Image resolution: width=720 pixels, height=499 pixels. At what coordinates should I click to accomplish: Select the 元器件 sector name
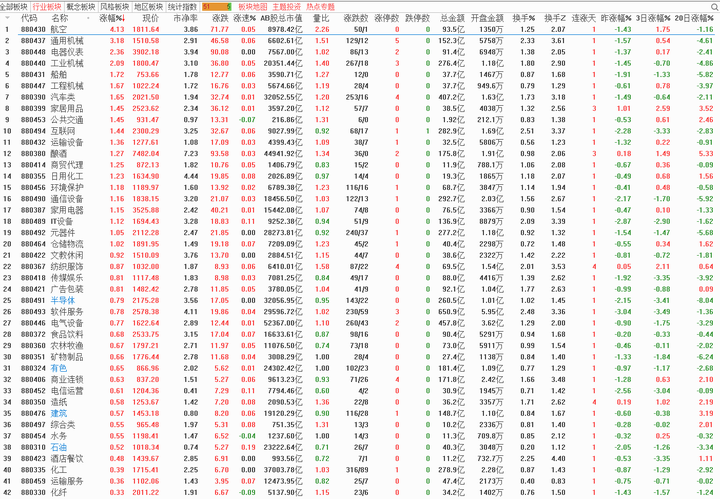pos(63,233)
